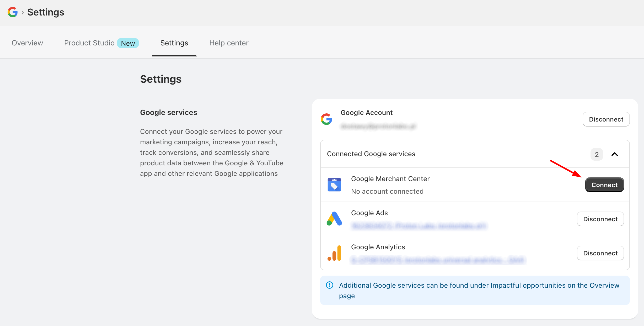This screenshot has width=644, height=326.
Task: Click the Google Merchant Center price-tag icon
Action: click(334, 185)
